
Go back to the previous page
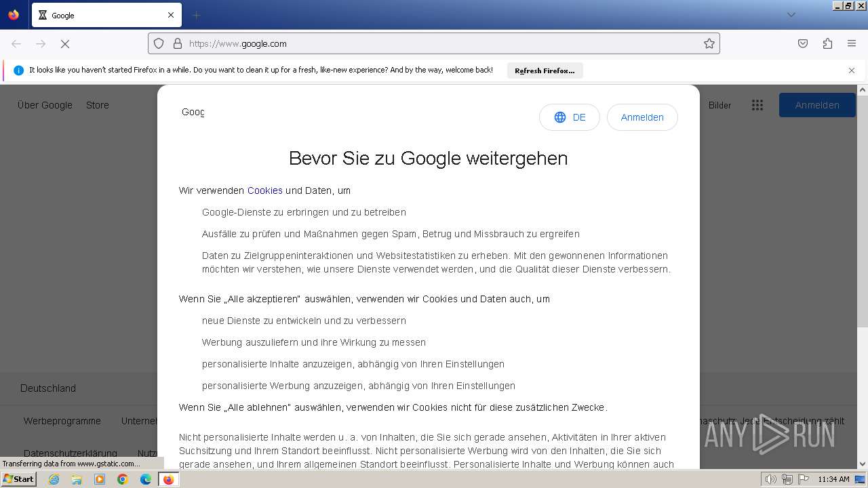point(16,43)
